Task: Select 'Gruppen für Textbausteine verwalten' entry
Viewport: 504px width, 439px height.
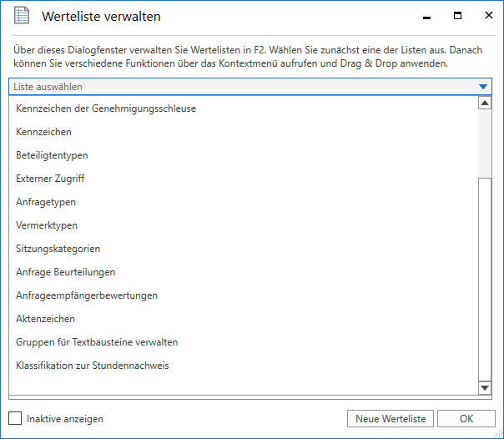Action: click(97, 342)
